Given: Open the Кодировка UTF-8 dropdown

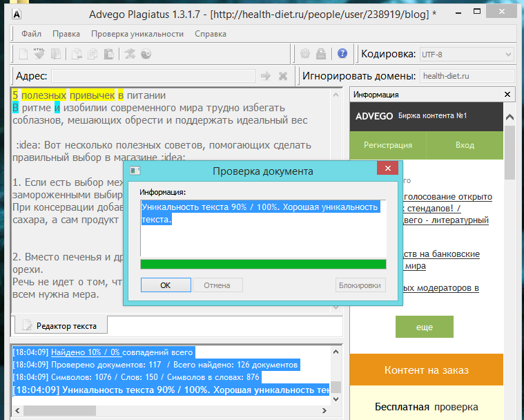Looking at the screenshot, I should [x=467, y=54].
